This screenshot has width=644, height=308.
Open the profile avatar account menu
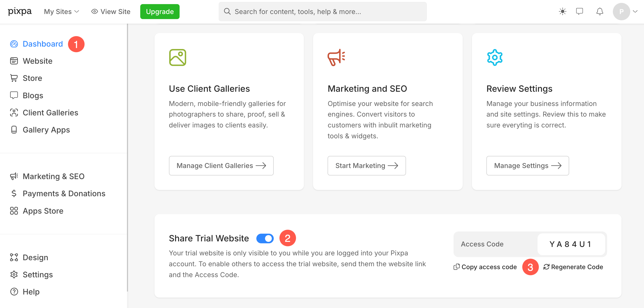click(621, 12)
